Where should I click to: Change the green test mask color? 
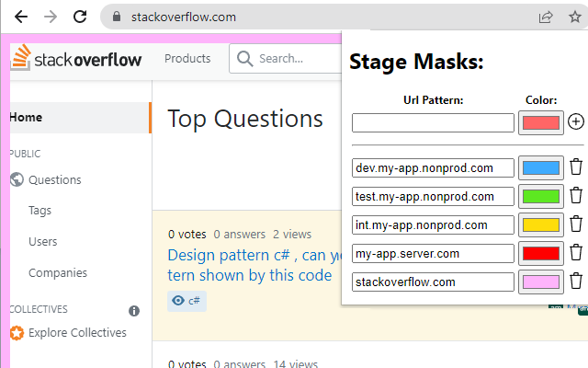540,196
